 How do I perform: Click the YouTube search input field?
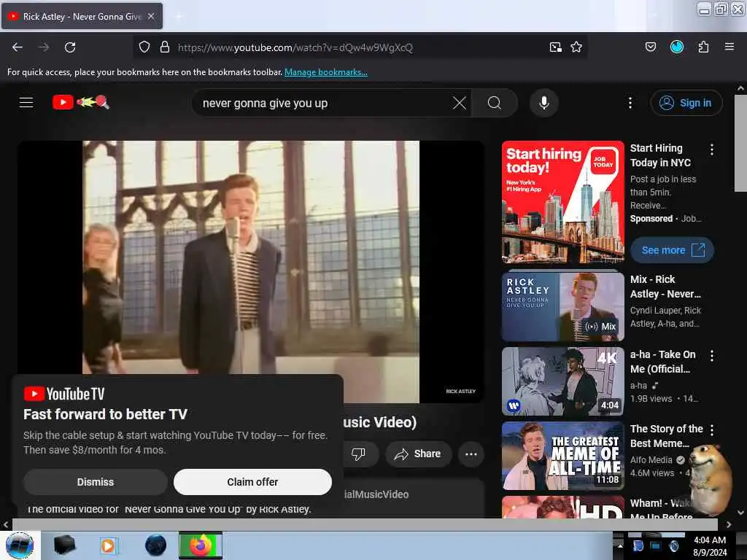pos(324,103)
